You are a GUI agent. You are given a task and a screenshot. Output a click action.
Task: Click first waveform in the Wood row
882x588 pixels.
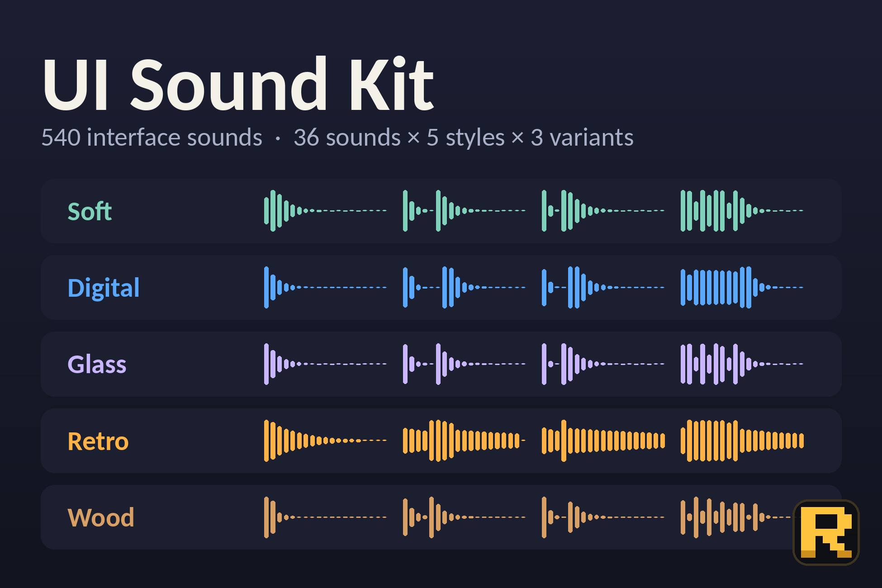point(325,517)
